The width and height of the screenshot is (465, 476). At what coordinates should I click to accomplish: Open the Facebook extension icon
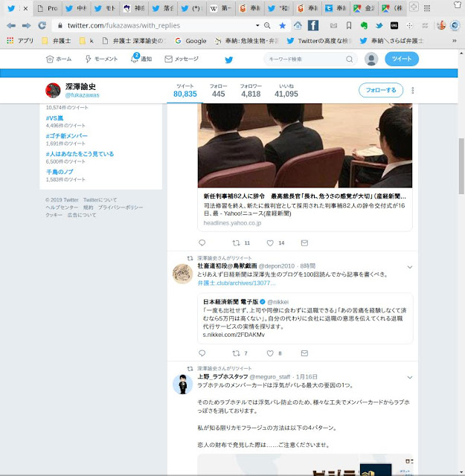pyautogui.click(x=313, y=25)
